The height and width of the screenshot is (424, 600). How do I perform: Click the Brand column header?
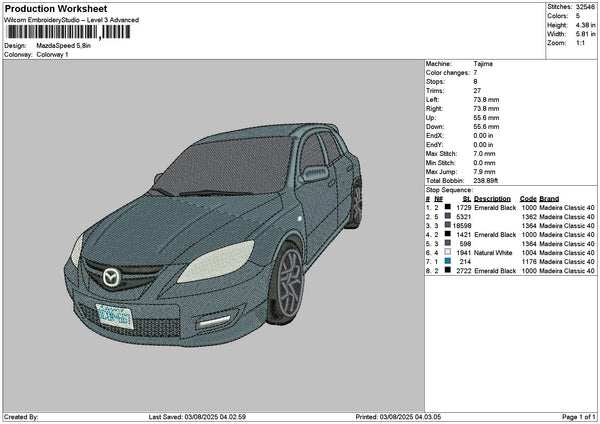pos(550,197)
